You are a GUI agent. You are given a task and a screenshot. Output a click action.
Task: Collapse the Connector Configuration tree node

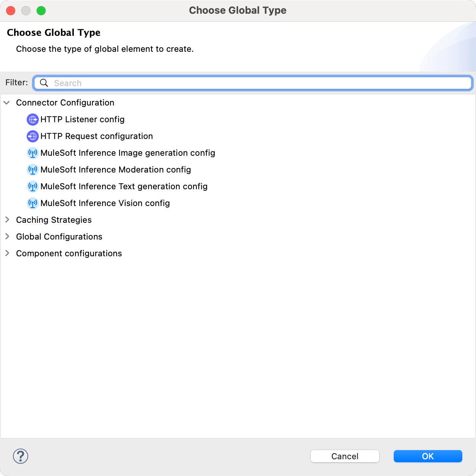[7, 103]
